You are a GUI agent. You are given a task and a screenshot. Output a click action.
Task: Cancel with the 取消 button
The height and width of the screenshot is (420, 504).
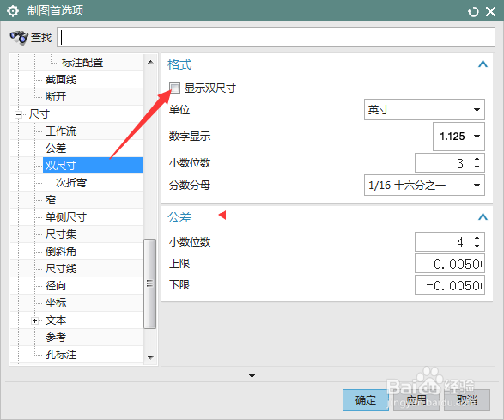tap(467, 399)
